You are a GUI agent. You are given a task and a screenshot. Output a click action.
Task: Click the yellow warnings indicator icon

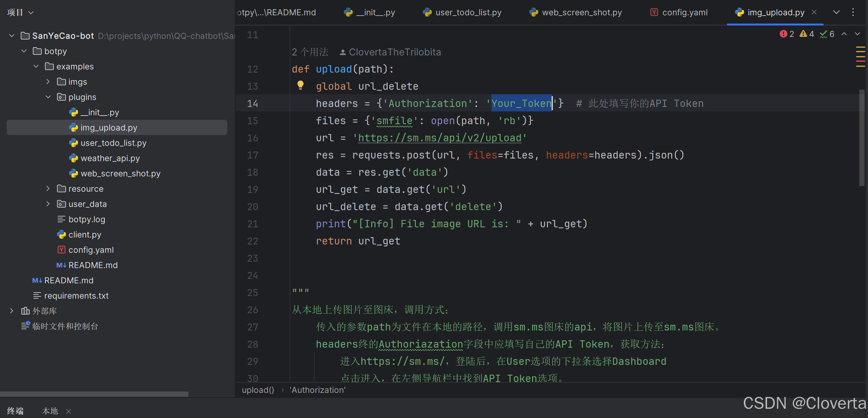tap(803, 34)
